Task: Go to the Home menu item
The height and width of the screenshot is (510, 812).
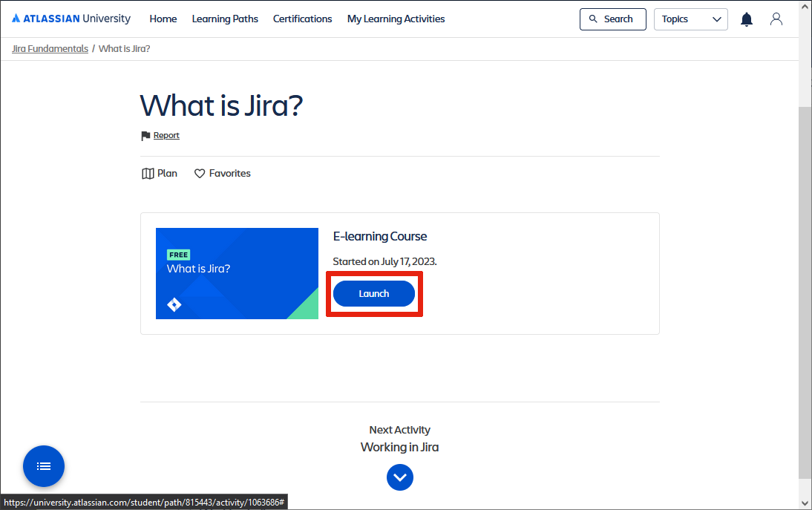Action: 163,19
